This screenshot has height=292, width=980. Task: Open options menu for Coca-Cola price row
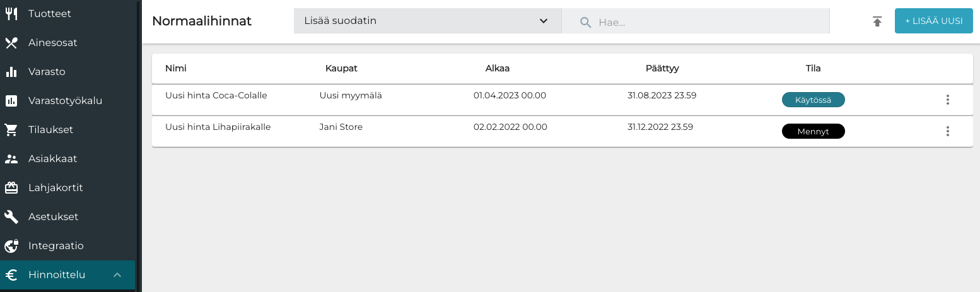tap(947, 100)
